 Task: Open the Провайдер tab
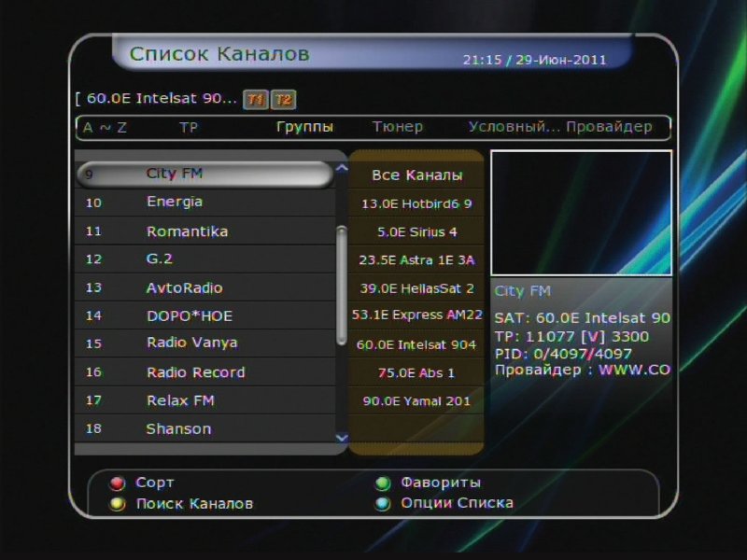click(x=609, y=127)
